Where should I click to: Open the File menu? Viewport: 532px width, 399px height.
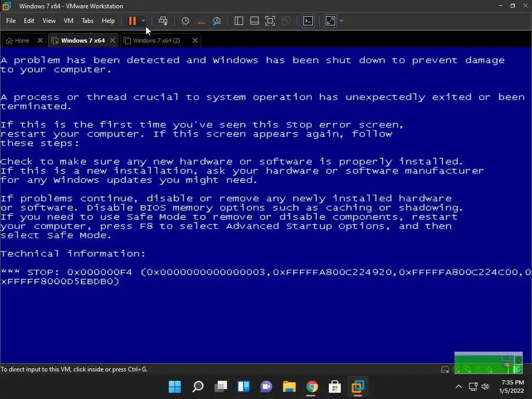pyautogui.click(x=11, y=21)
